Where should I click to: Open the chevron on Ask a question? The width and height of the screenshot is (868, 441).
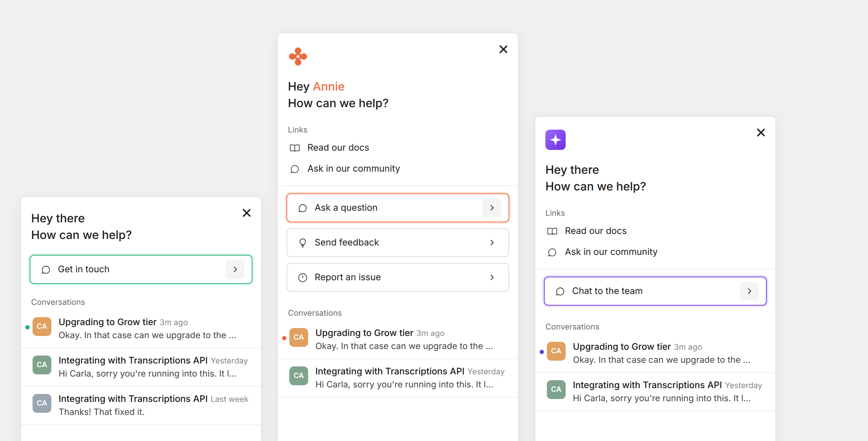click(x=492, y=208)
